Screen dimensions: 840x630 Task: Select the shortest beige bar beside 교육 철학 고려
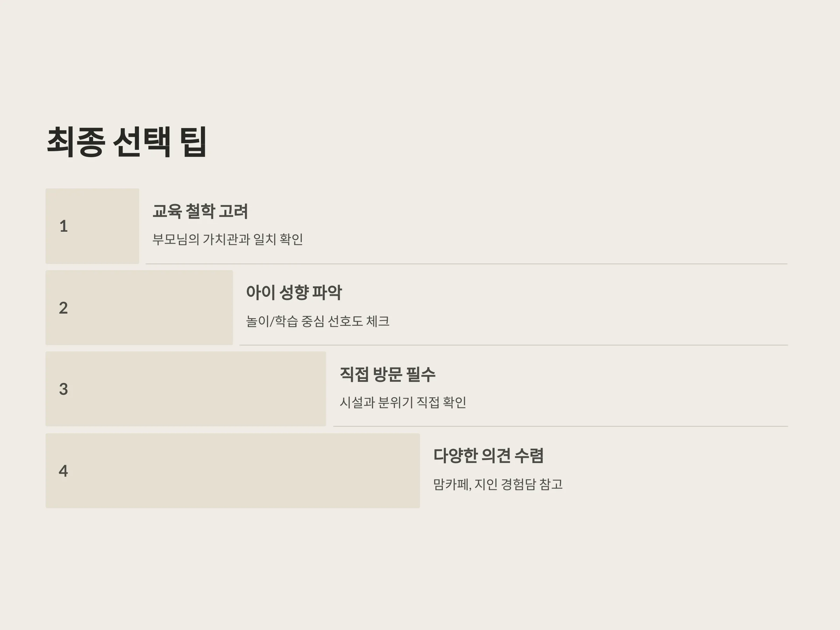coord(92,226)
